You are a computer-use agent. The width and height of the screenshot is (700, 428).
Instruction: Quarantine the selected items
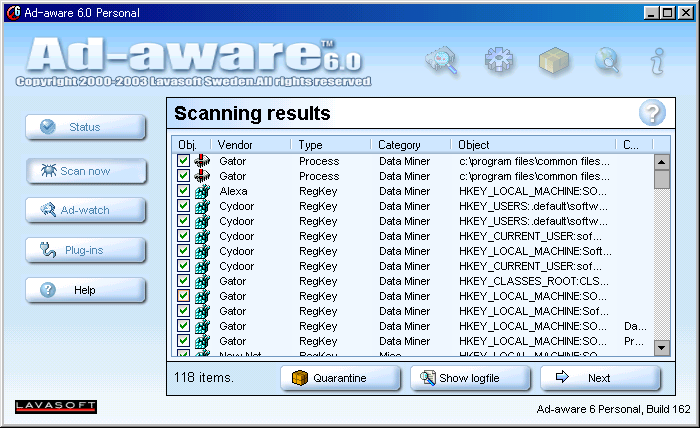click(x=340, y=378)
